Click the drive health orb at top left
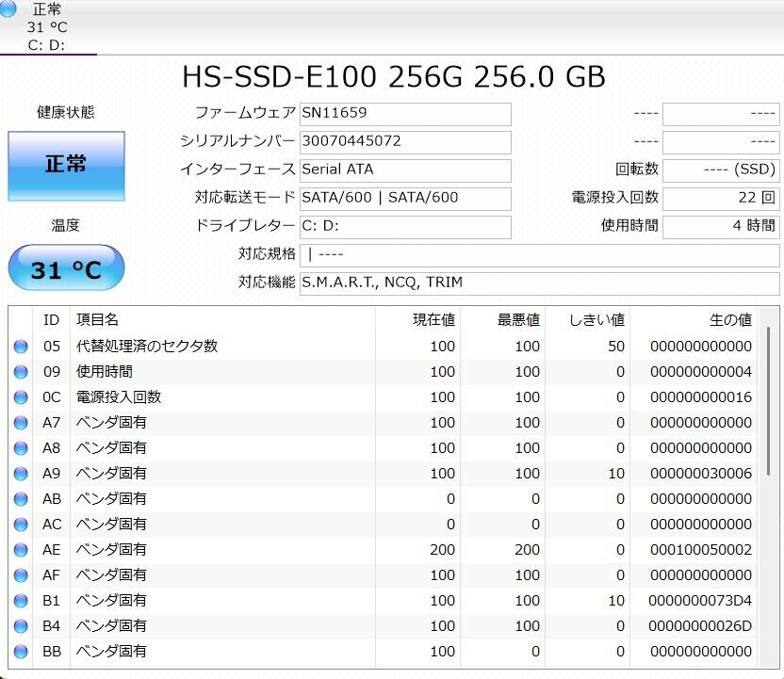Screen dimensions: 784x679 [8, 9]
